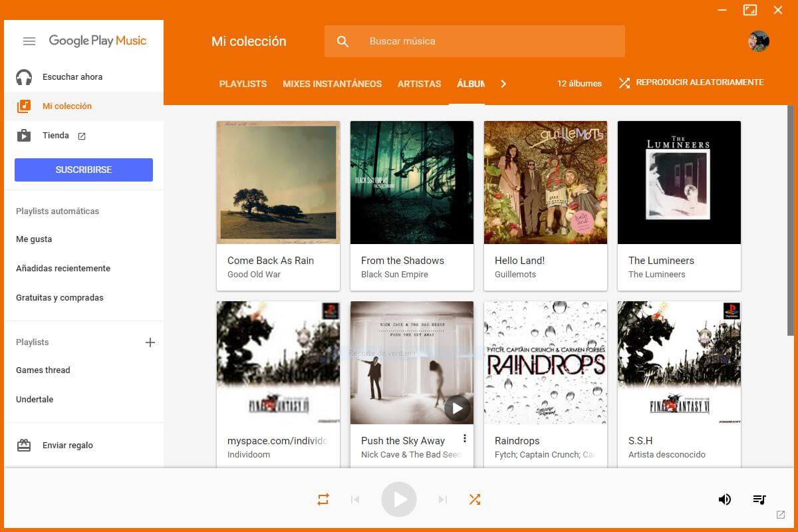Click the Google Play Music logo
This screenshot has width=798, height=532.
(x=97, y=41)
